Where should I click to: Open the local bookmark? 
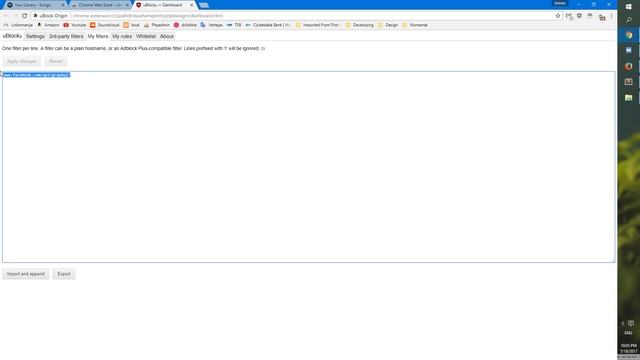(131, 25)
